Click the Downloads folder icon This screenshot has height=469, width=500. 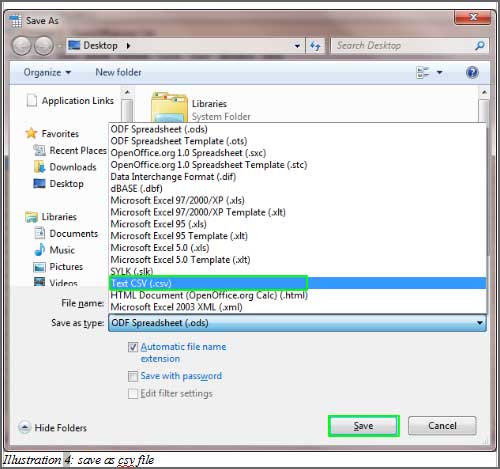coord(39,167)
